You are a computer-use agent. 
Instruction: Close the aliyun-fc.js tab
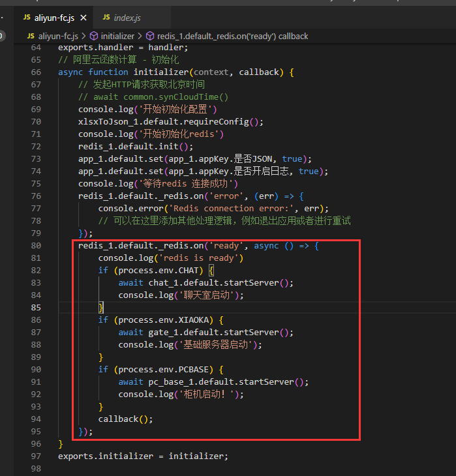click(x=84, y=18)
